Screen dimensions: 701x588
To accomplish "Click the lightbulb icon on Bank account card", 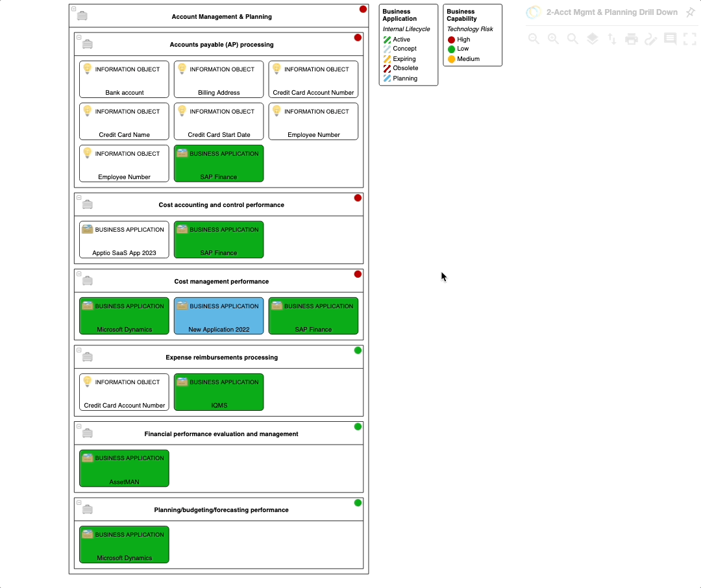I will [88, 68].
